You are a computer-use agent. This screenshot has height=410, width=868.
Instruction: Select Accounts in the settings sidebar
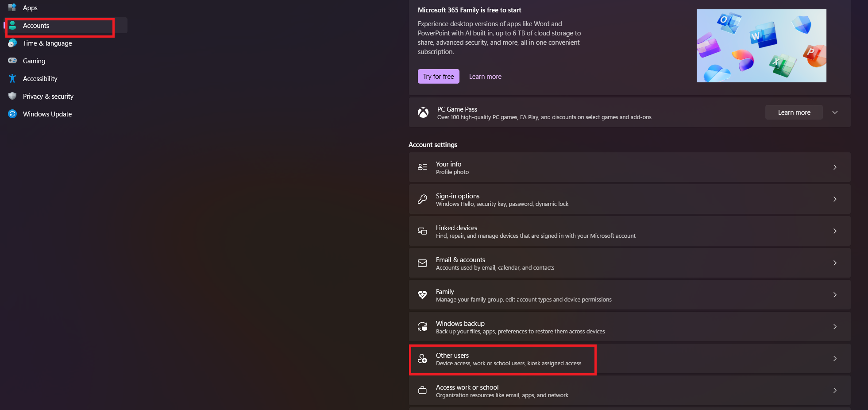tap(66, 25)
